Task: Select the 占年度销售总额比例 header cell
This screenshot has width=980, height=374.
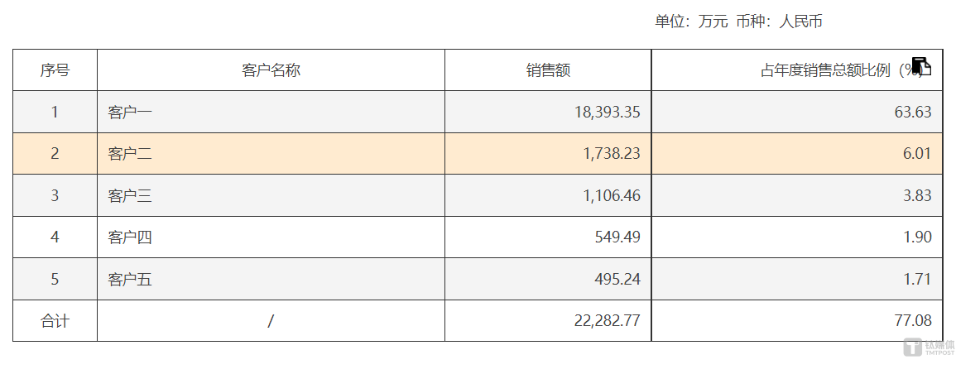Action: pyautogui.click(x=797, y=70)
